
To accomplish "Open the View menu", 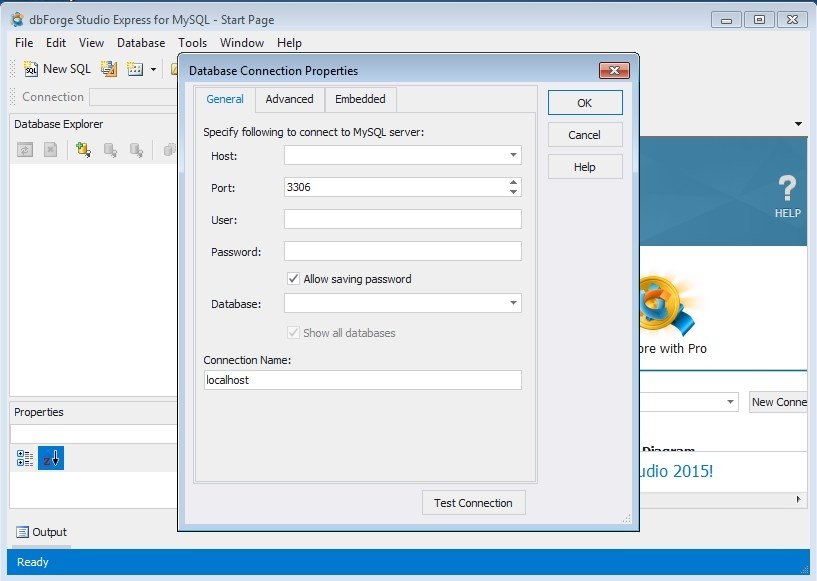I will pos(91,43).
